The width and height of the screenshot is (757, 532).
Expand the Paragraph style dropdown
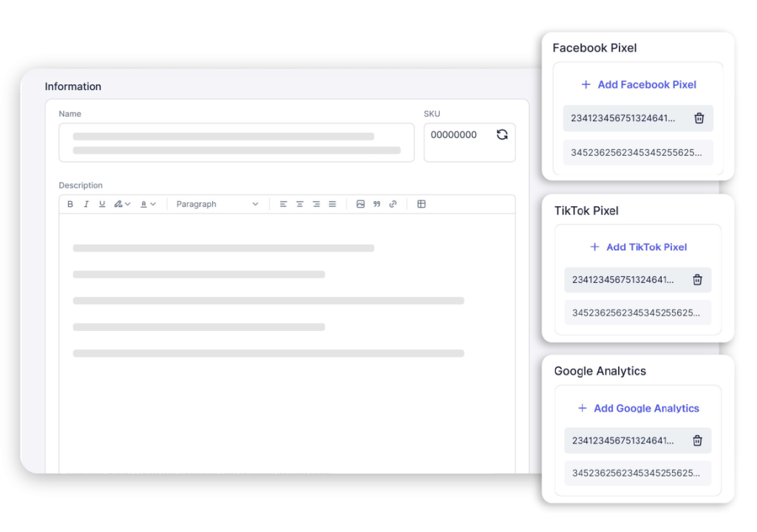(x=217, y=204)
